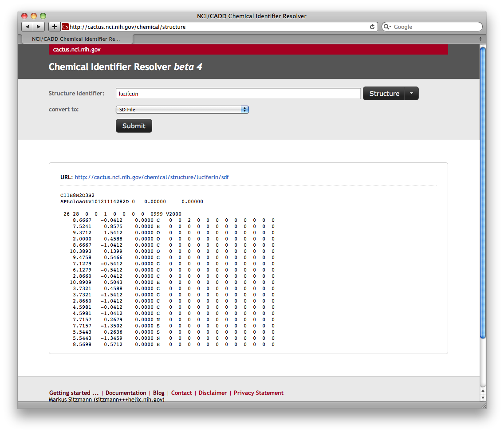504x433 pixels.
Task: Click the V2000 counts line text
Action: point(122,214)
